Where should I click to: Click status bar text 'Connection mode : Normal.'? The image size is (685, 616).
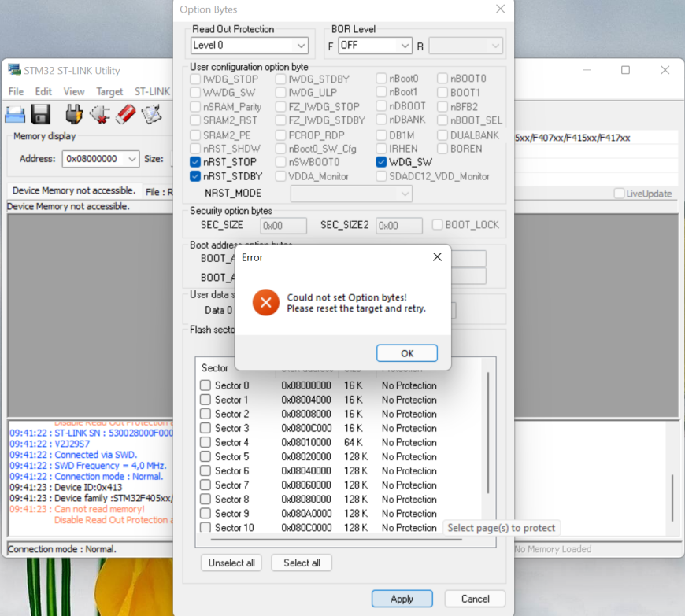pyautogui.click(x=62, y=549)
